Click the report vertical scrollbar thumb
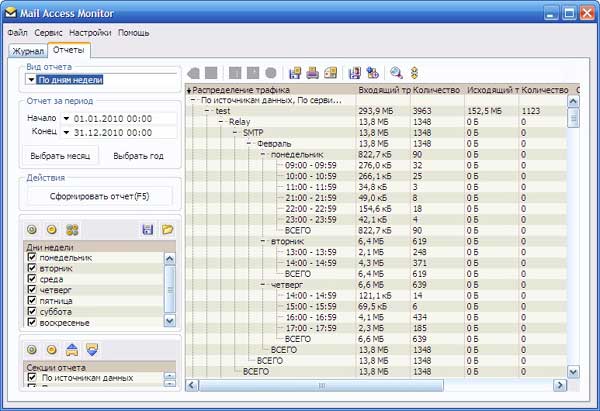Viewport: 600px width, 411px height. [x=573, y=118]
